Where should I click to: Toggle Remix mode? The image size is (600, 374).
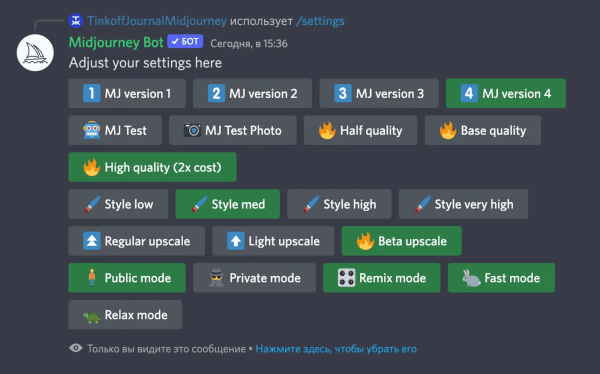(382, 278)
